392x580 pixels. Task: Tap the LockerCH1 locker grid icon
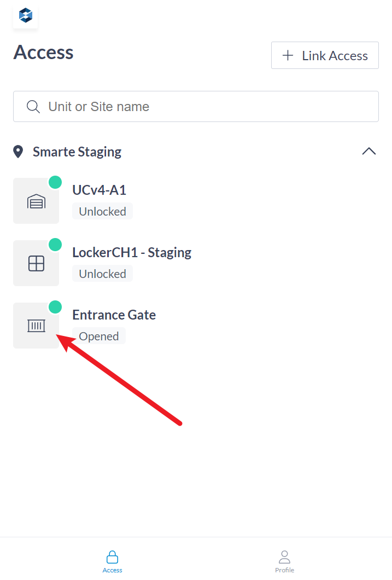coord(36,264)
